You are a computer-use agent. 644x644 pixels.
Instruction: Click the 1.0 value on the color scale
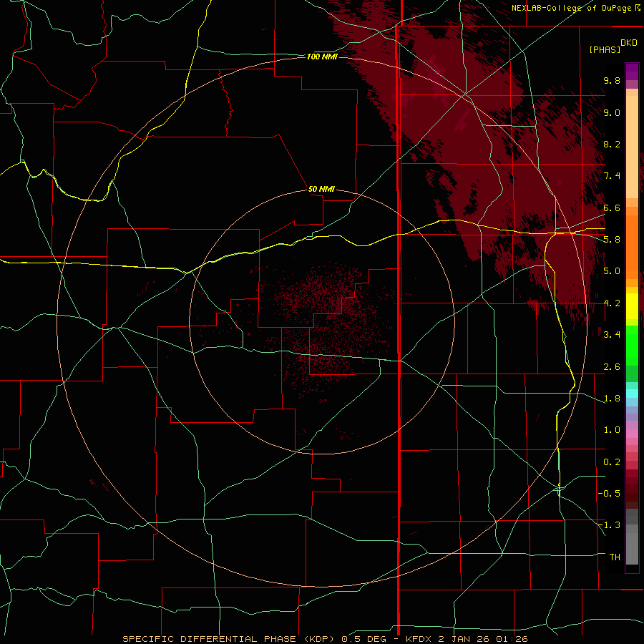pyautogui.click(x=612, y=430)
